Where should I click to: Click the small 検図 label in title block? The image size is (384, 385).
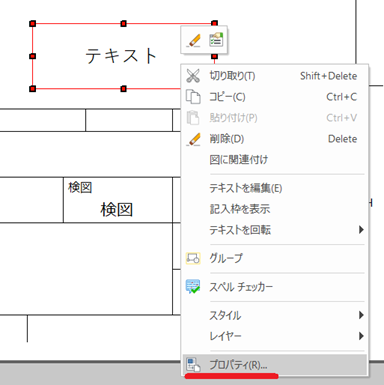[x=80, y=187]
